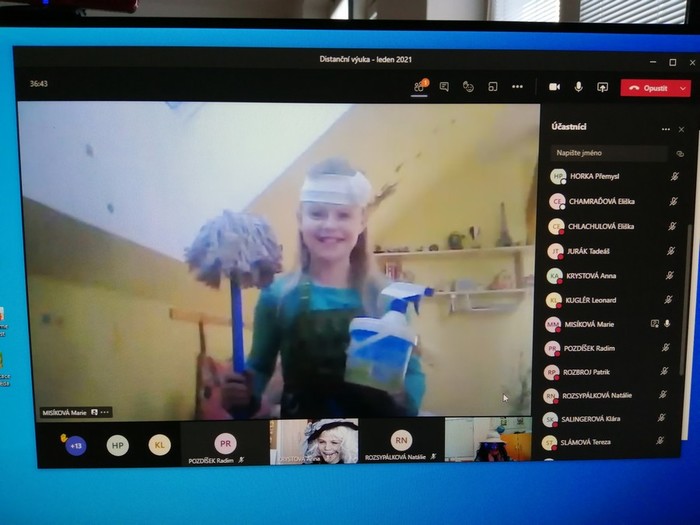Click muted mic icon for ROZSYPALKOVÁ Natálie row
The image size is (700, 525).
[x=662, y=394]
